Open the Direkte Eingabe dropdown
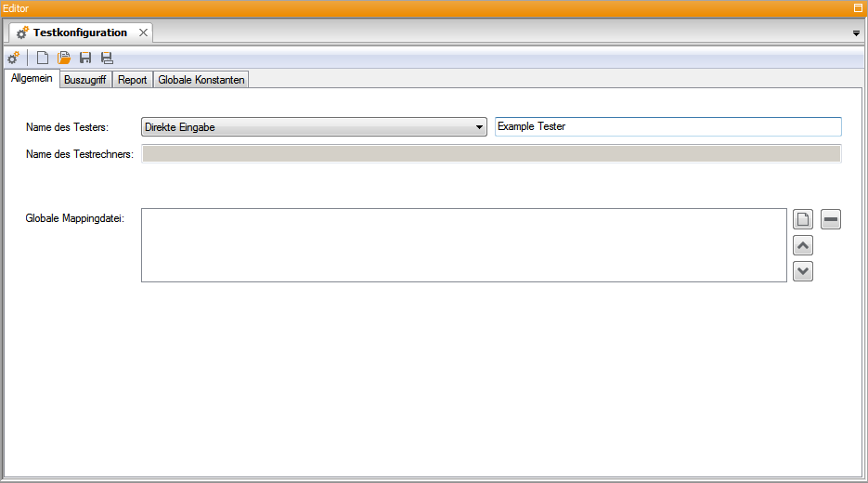This screenshot has width=868, height=483. tap(314, 127)
